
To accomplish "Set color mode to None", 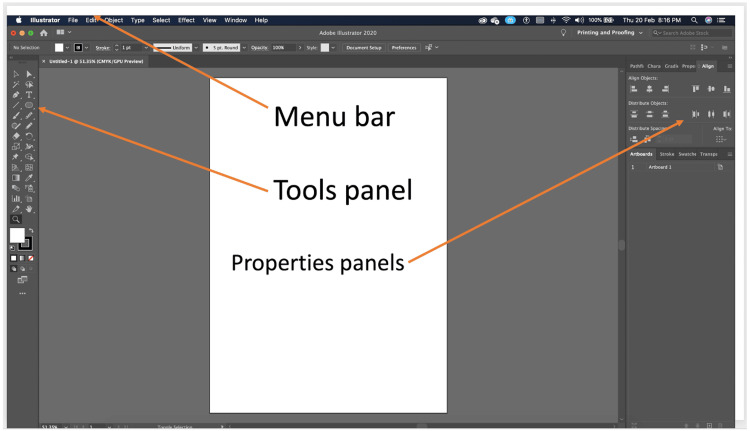I will click(x=31, y=258).
